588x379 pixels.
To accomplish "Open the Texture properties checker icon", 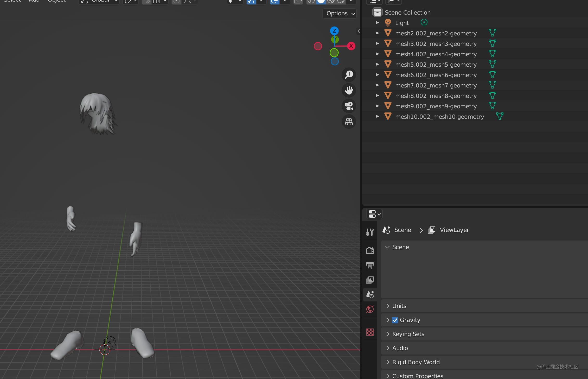I will pos(370,332).
